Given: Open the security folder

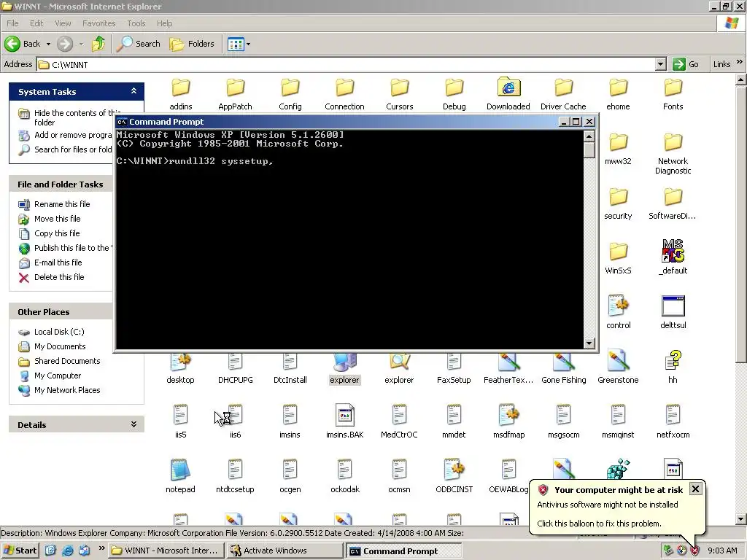Looking at the screenshot, I should pyautogui.click(x=618, y=204).
